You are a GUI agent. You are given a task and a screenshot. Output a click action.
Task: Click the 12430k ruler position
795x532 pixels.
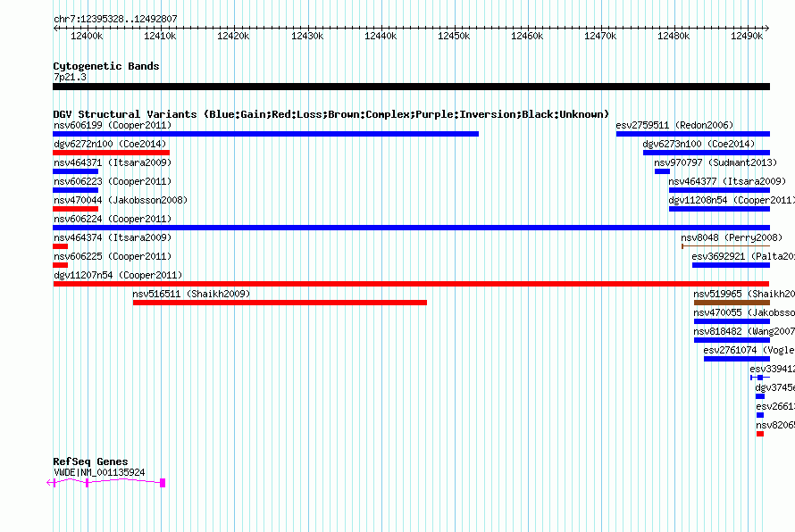pyautogui.click(x=307, y=36)
